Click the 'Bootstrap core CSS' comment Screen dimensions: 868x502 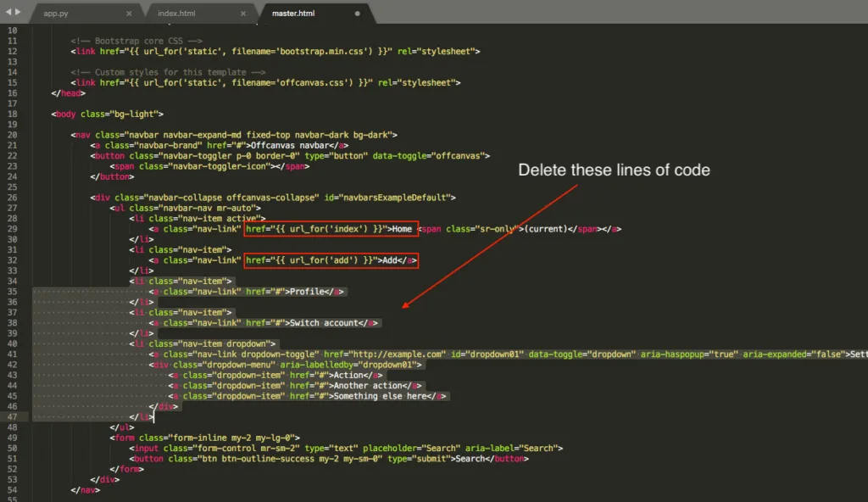click(x=136, y=41)
